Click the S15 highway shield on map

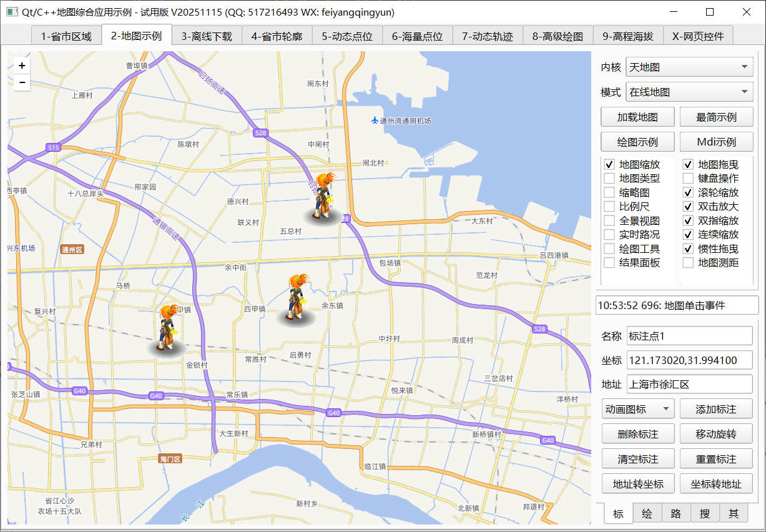click(x=53, y=147)
